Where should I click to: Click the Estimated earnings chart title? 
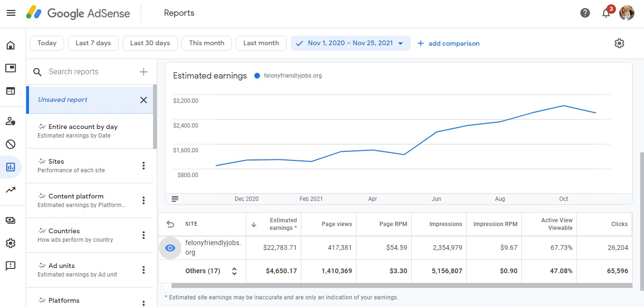click(x=210, y=76)
